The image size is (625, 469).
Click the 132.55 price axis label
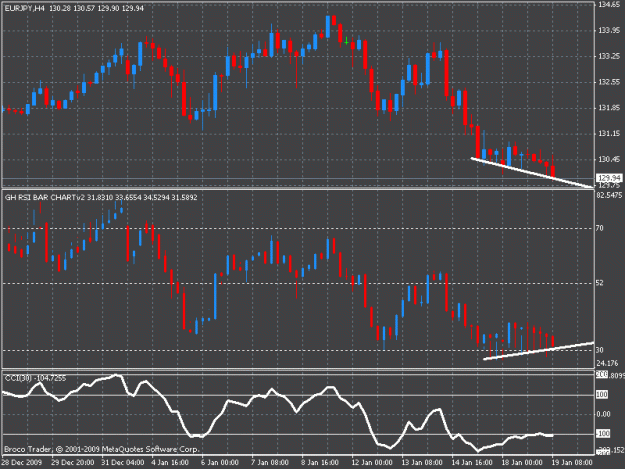click(609, 82)
